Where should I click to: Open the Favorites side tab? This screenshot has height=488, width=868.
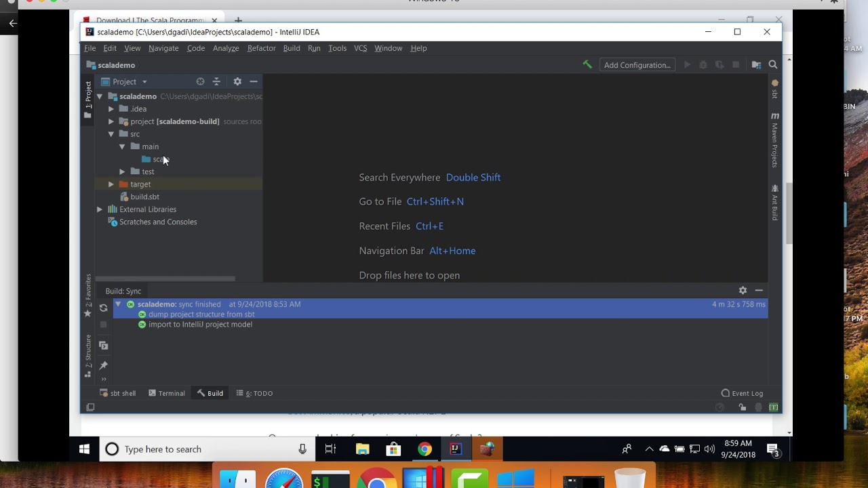(x=87, y=296)
